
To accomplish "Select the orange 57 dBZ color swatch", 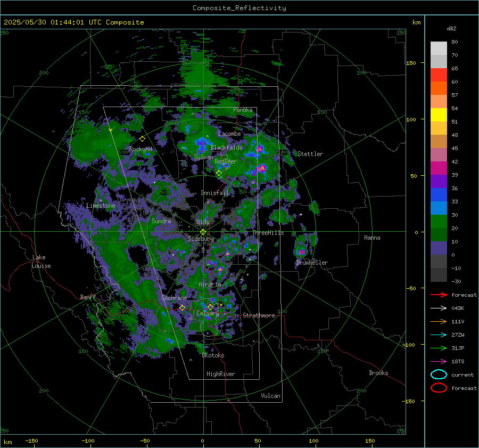I will coord(439,88).
